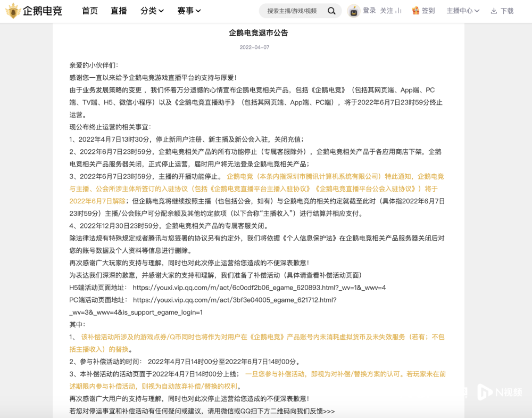This screenshot has height=418, width=532.
Task: Click the 企鹅电竞 penguin logo icon
Action: (13, 11)
